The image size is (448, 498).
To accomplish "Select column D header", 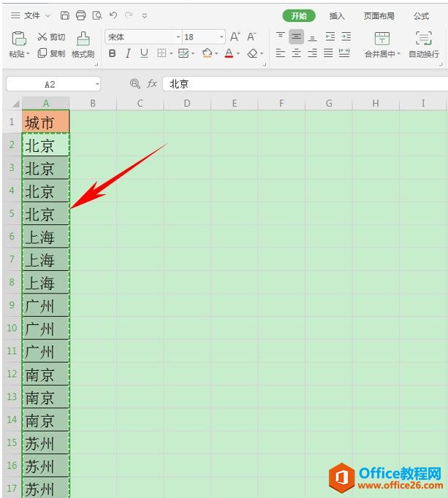I will [x=187, y=103].
